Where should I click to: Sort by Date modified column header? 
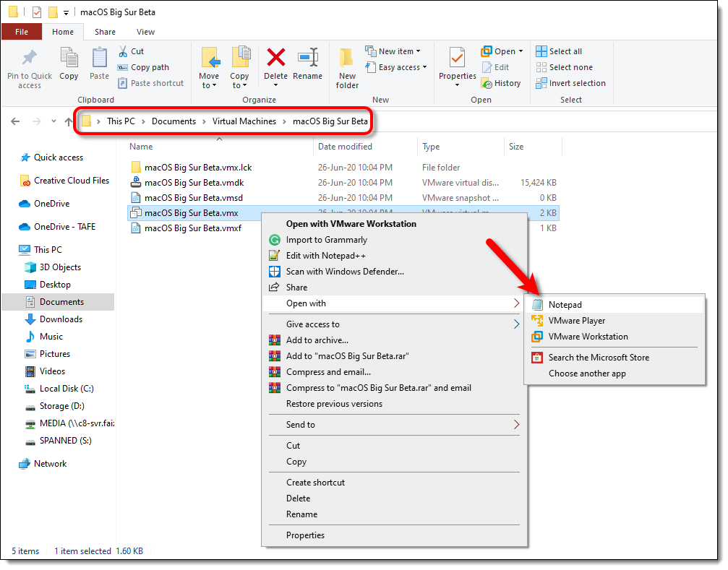[x=345, y=147]
